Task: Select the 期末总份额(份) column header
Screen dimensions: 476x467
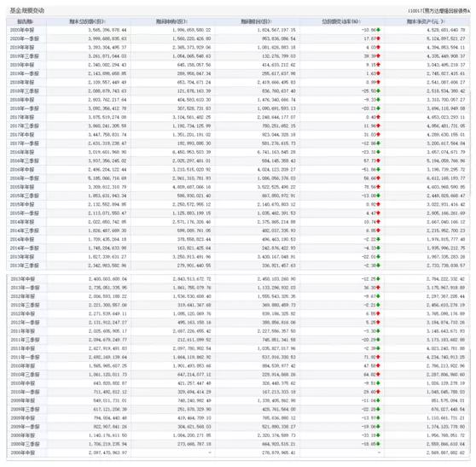Action: click(x=87, y=21)
